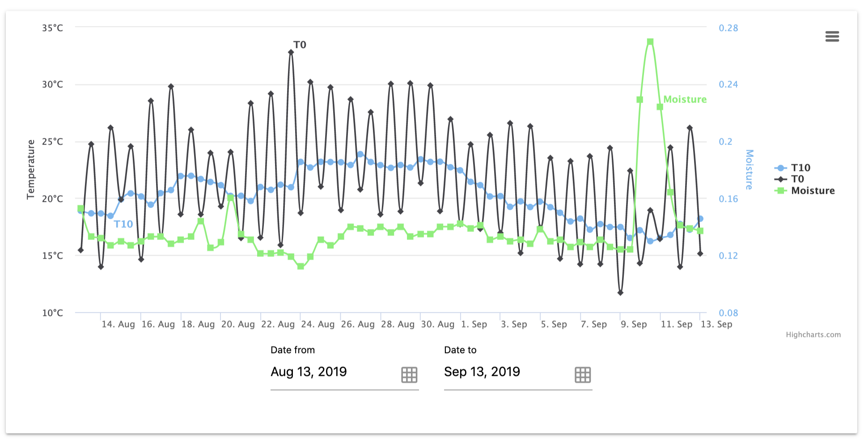Click the Temperature axis title on the left
Image resolution: width=868 pixels, height=442 pixels.
click(x=31, y=169)
